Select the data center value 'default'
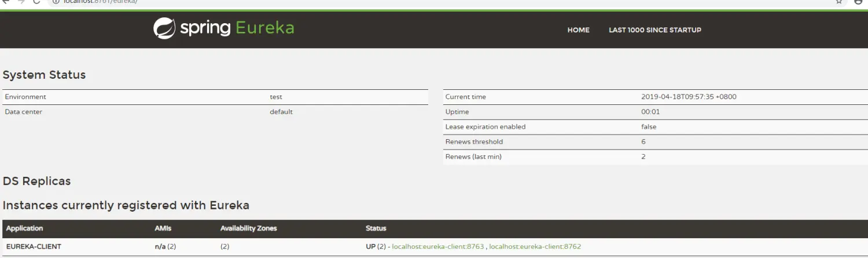Image resolution: width=868 pixels, height=258 pixels. click(x=281, y=112)
